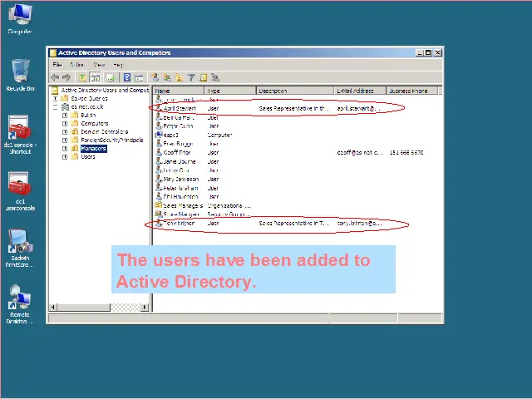Click the Forward arrow in the toolbar
Image resolution: width=532 pixels, height=399 pixels.
pos(66,77)
